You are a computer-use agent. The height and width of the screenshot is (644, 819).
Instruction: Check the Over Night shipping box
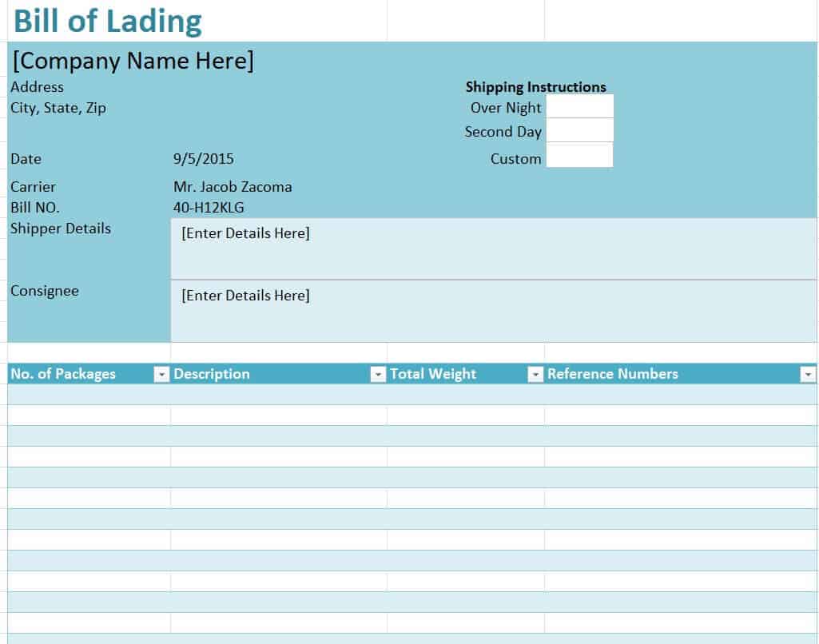[579, 107]
